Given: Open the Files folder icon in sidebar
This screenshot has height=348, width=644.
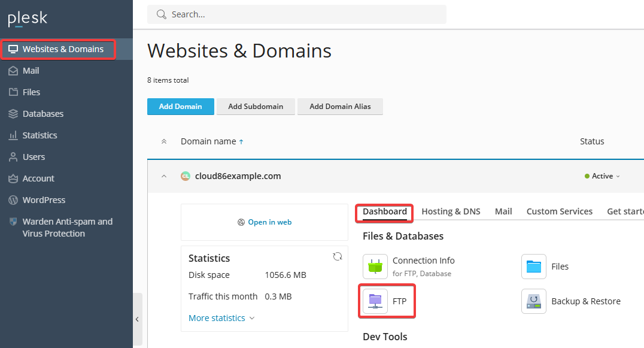Looking at the screenshot, I should click(x=13, y=92).
